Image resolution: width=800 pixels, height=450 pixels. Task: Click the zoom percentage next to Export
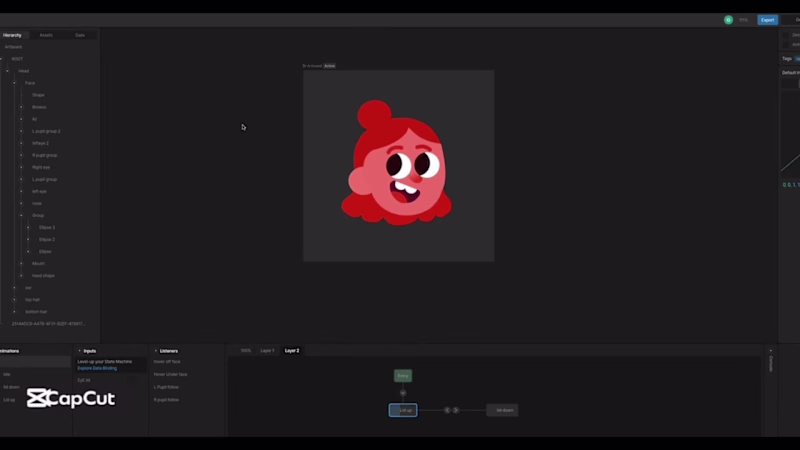[x=743, y=20]
